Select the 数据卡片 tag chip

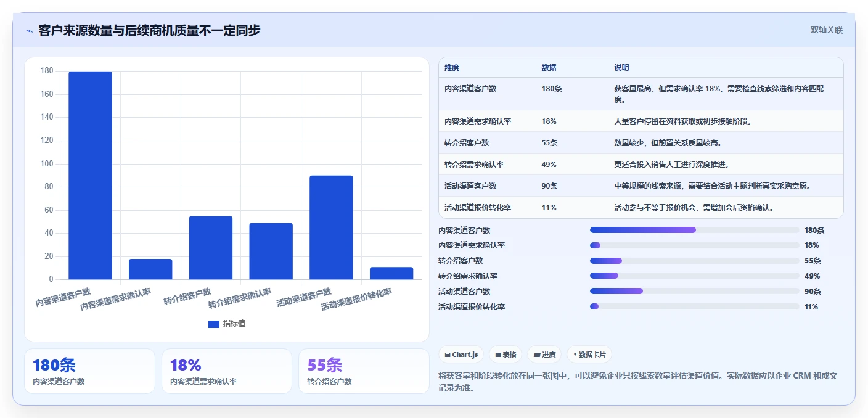(589, 354)
